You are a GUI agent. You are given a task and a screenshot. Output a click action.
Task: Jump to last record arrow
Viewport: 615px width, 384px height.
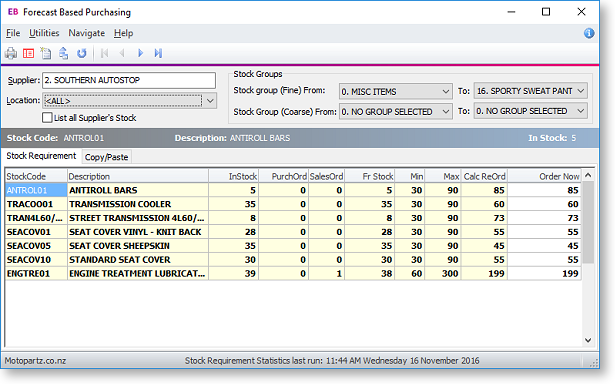click(x=158, y=53)
